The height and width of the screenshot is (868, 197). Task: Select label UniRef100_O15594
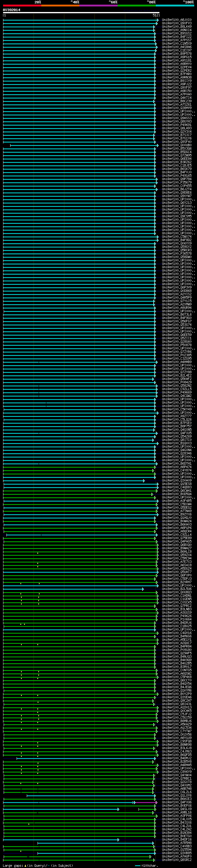tap(177, 850)
